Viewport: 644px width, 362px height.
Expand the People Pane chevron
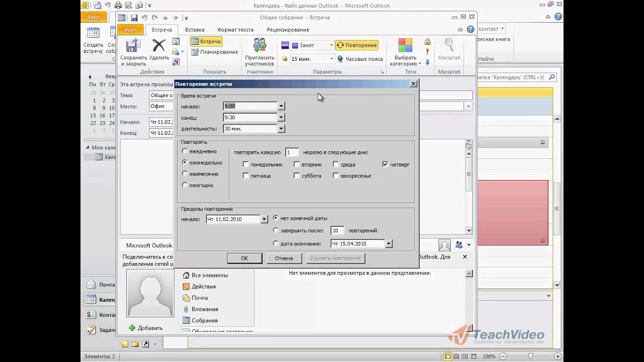[469, 245]
